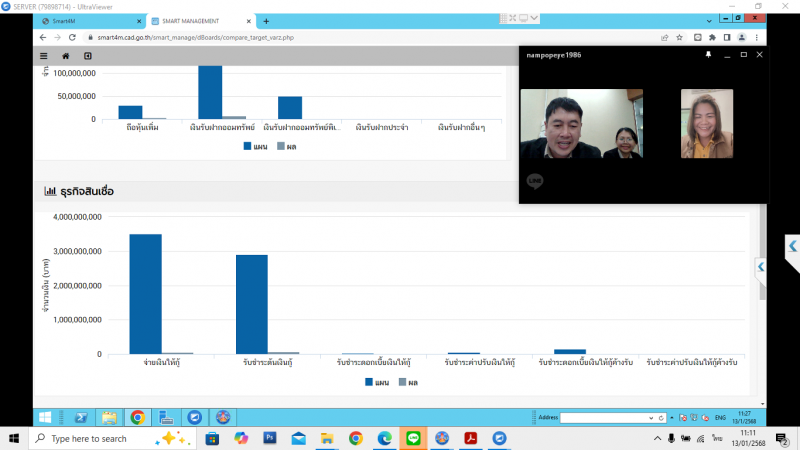
Task: Open the remote Windows Start button
Action: [45, 417]
